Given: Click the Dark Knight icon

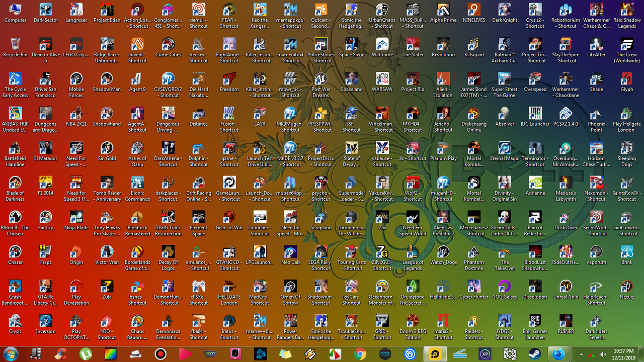Looking at the screenshot, I should (505, 13).
